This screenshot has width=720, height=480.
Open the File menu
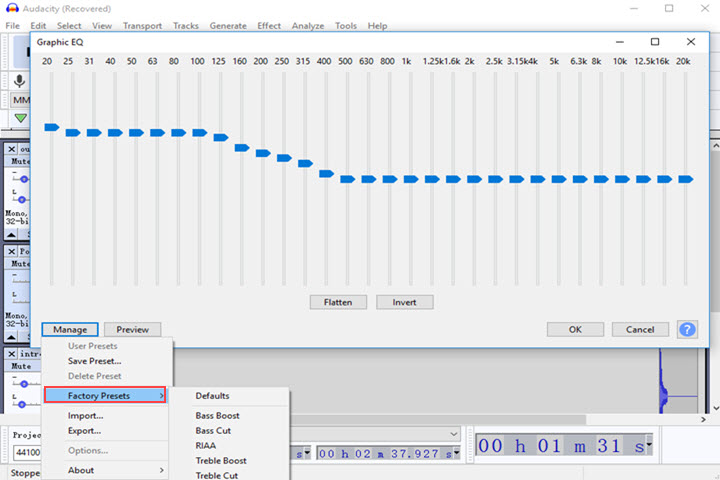click(12, 26)
